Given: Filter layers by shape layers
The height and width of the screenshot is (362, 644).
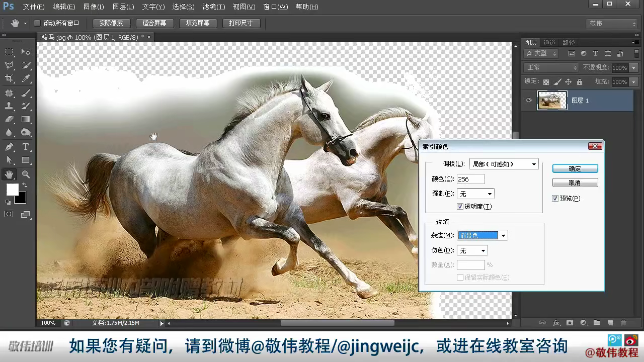Looking at the screenshot, I should (608, 53).
